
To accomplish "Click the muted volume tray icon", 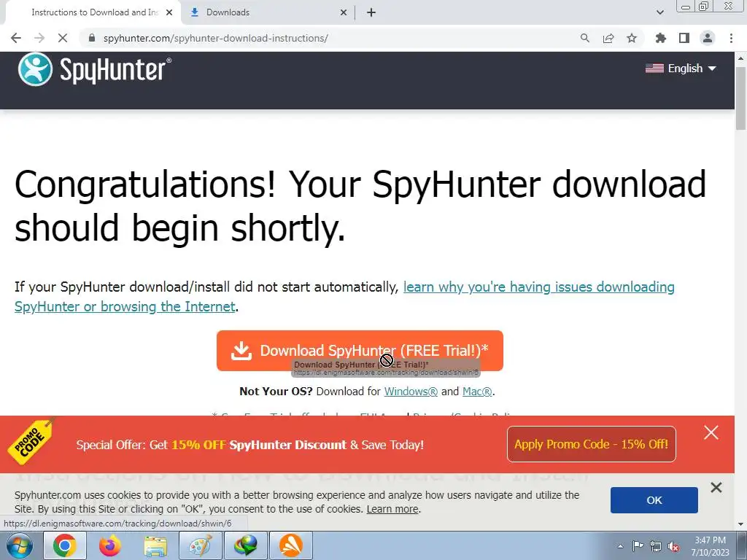I will [673, 546].
